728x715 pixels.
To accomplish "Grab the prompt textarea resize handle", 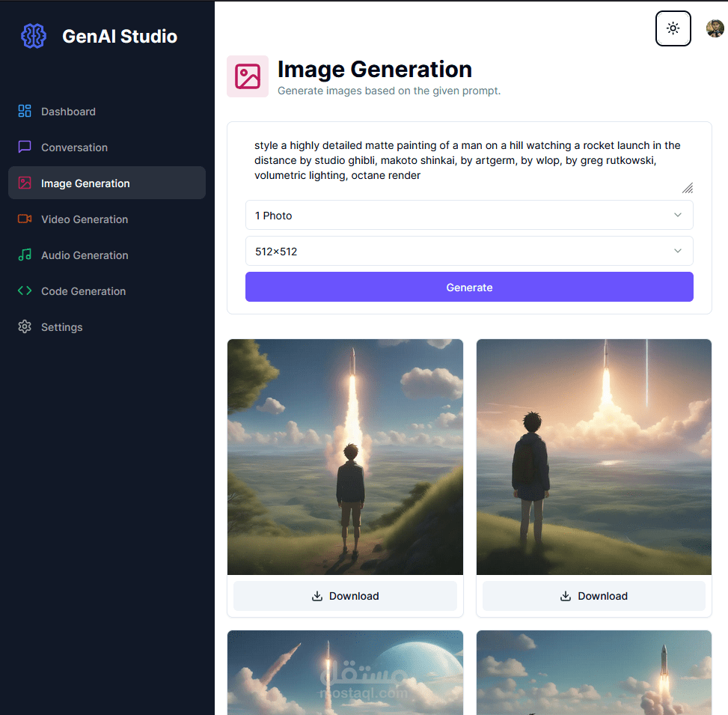I will pyautogui.click(x=688, y=188).
